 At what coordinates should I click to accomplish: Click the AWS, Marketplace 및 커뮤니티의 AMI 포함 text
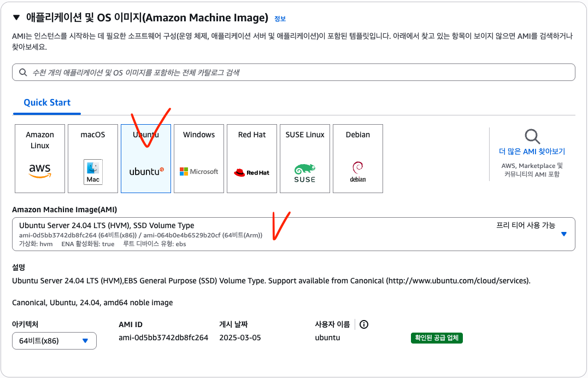pyautogui.click(x=532, y=170)
